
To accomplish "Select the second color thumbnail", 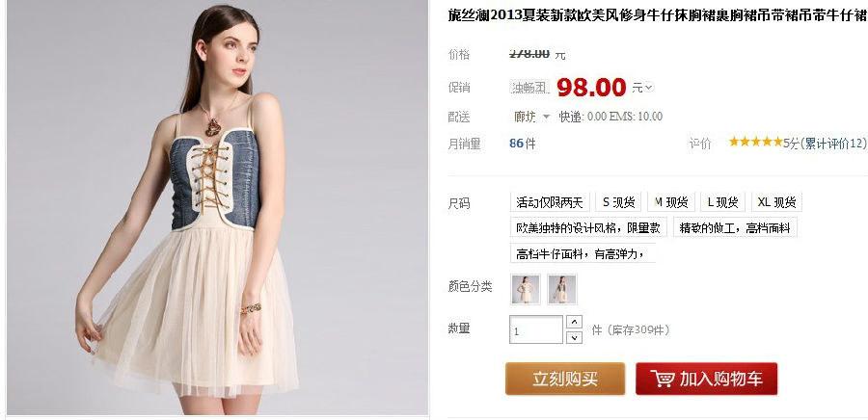I will [562, 289].
